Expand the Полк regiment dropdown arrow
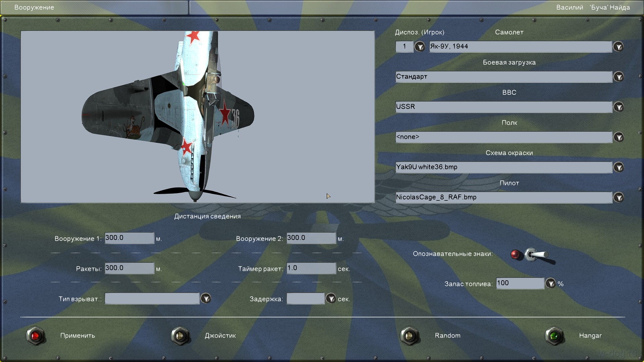The width and height of the screenshot is (644, 362). tap(618, 137)
